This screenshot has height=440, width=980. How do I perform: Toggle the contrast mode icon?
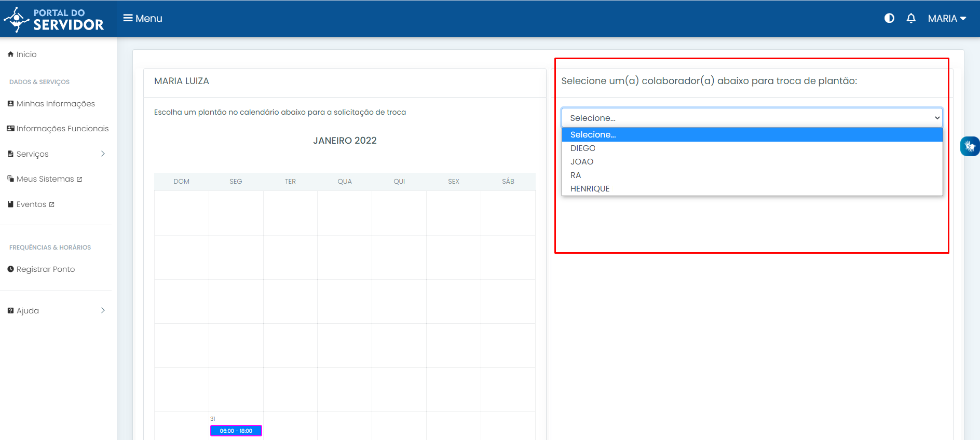[889, 18]
